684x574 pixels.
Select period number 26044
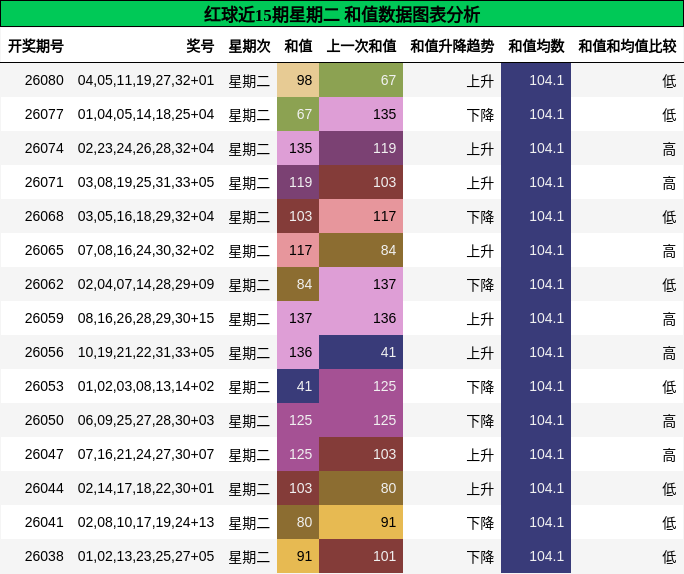[x=44, y=489]
